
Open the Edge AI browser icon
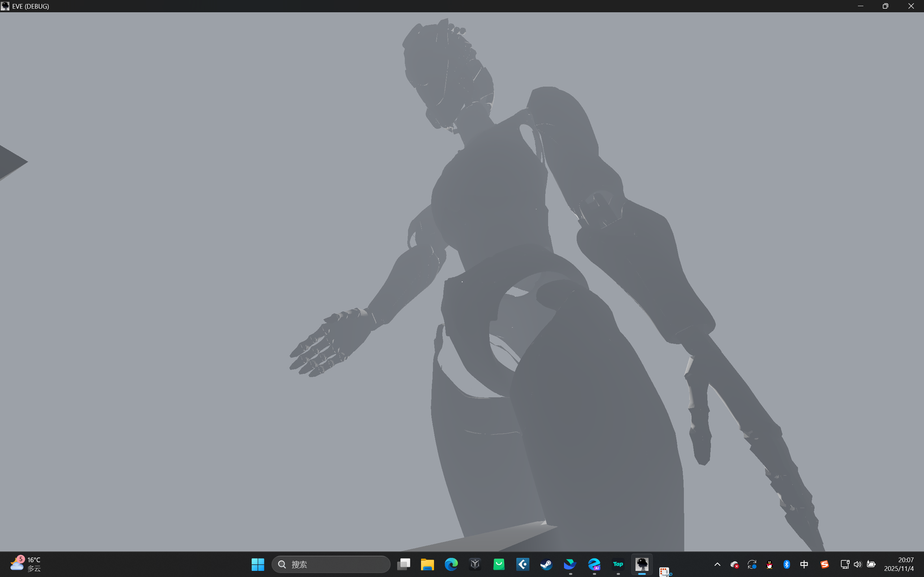(594, 564)
